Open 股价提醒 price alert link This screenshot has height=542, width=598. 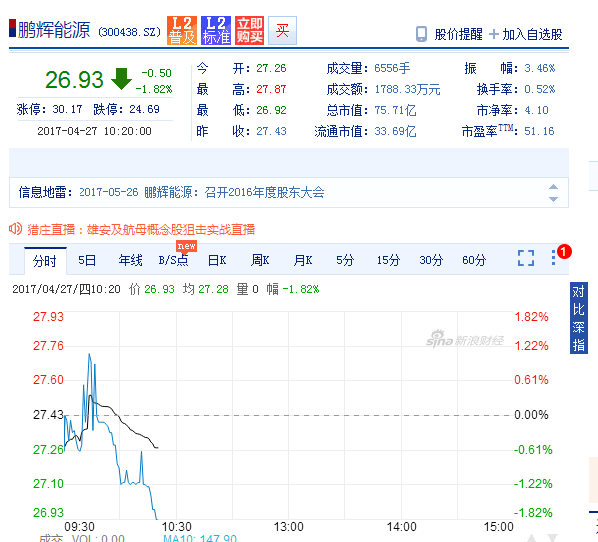pos(458,34)
